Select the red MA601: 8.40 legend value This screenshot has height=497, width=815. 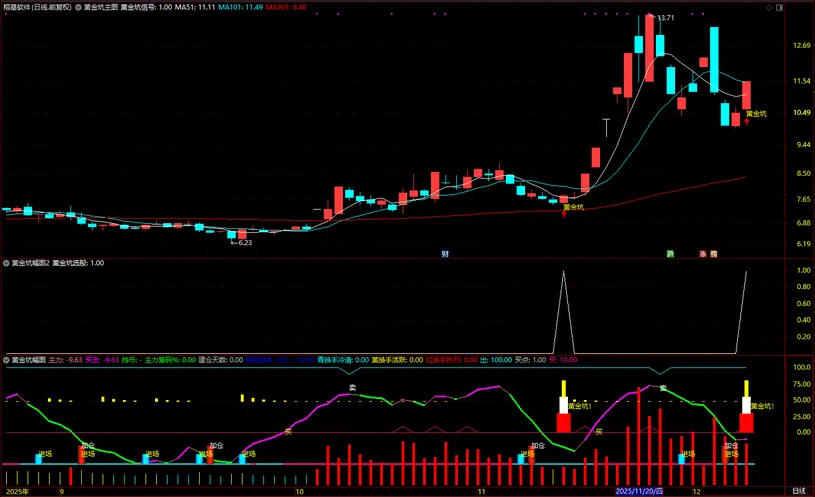point(286,7)
